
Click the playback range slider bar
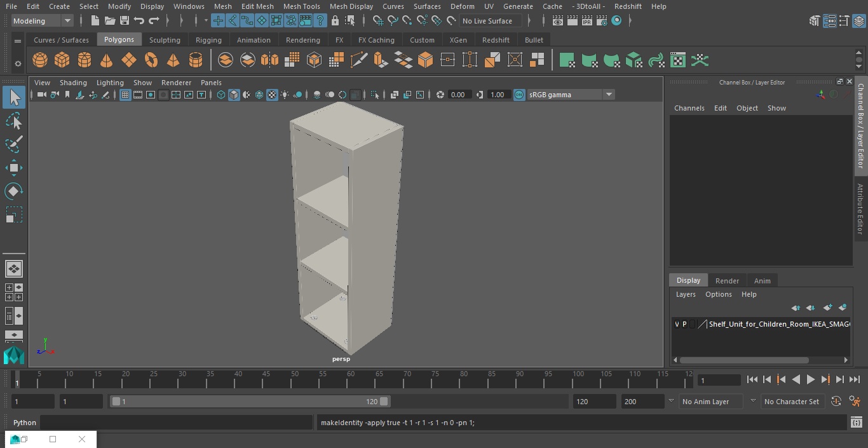250,402
